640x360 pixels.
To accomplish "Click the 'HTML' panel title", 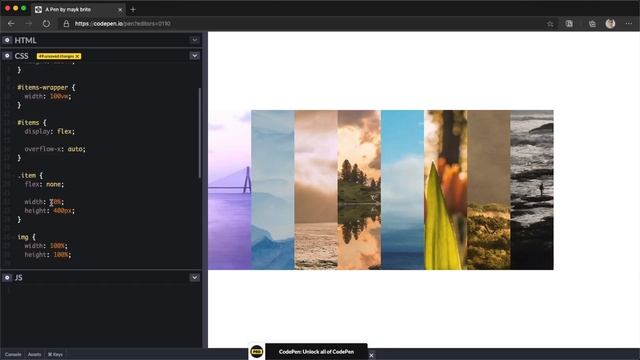I will point(25,40).
